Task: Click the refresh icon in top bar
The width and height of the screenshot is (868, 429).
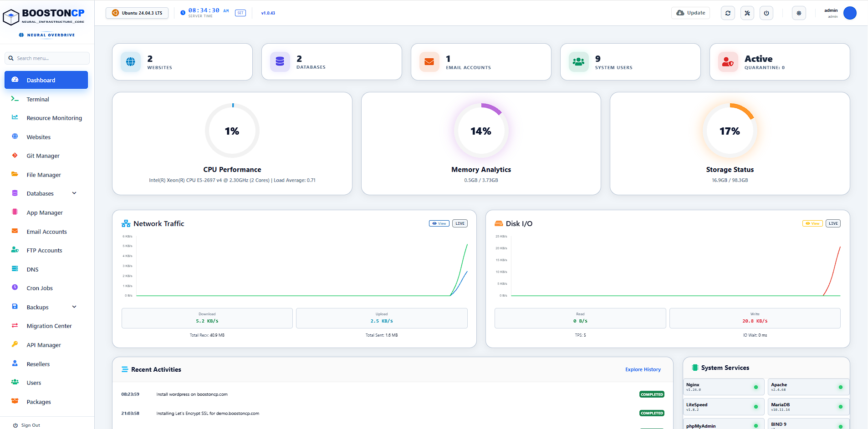Action: [x=728, y=13]
